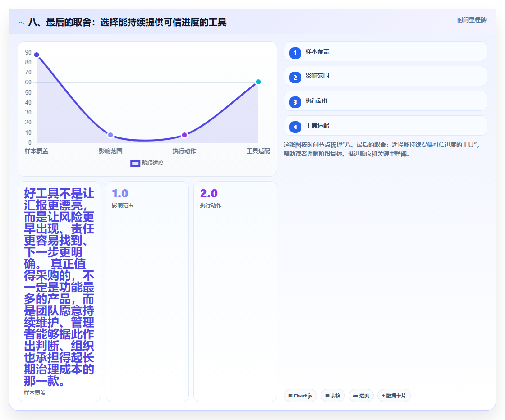
Task: Click the 表格 tag chip
Action: 333,396
